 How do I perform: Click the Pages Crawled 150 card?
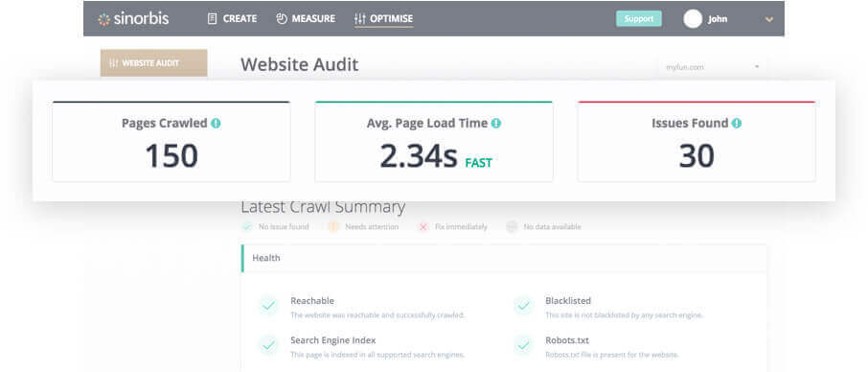point(171,142)
